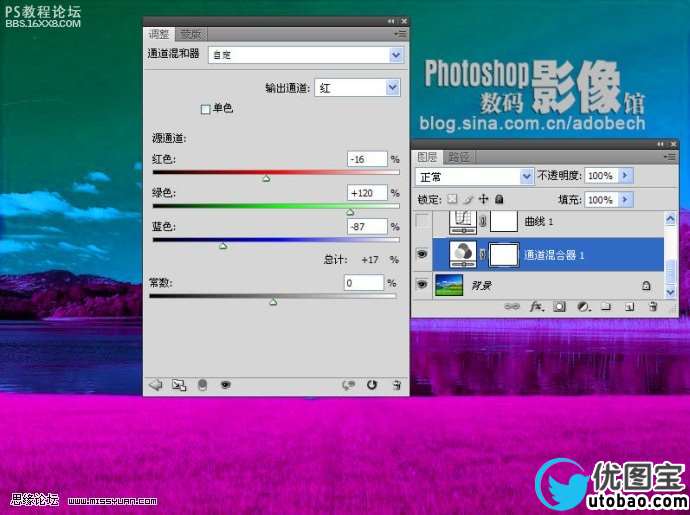
Task: Select the 背景 layer thumbnail
Action: 449,285
